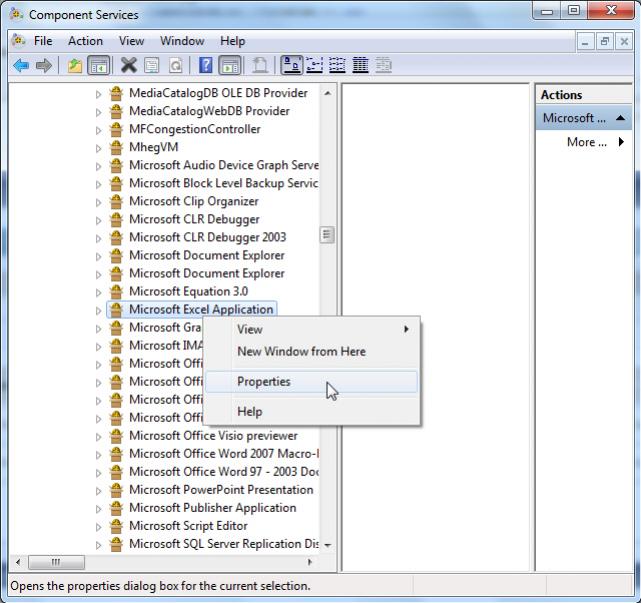The height and width of the screenshot is (603, 641).
Task: Expand the MediaCatalogDB OLE DB Provider node
Action: (98, 94)
